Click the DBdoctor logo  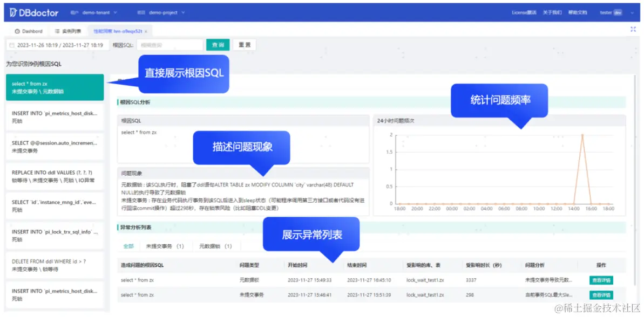34,13
